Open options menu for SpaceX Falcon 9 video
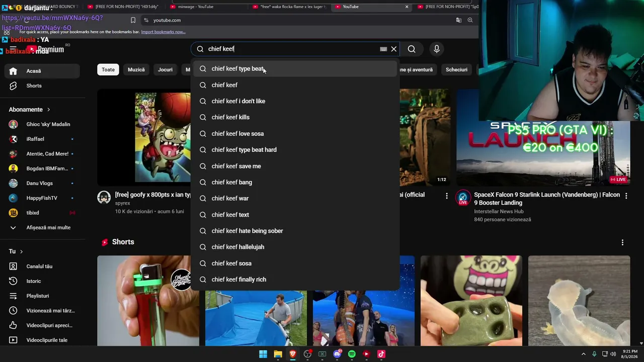 (626, 196)
